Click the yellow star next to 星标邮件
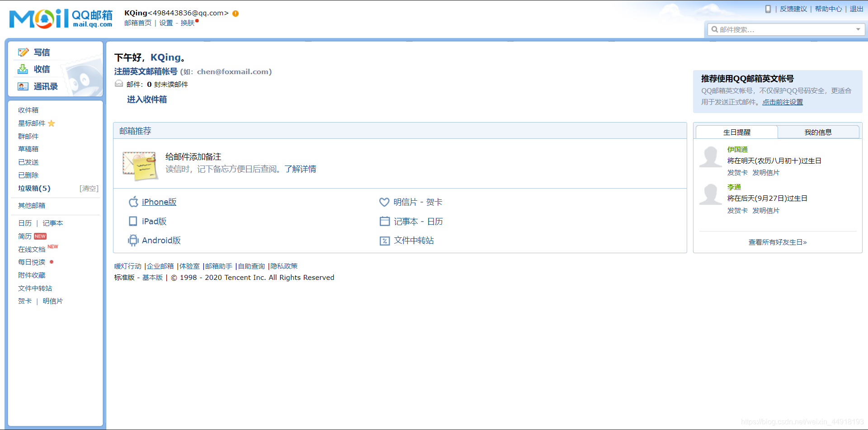This screenshot has height=430, width=868. pos(52,123)
